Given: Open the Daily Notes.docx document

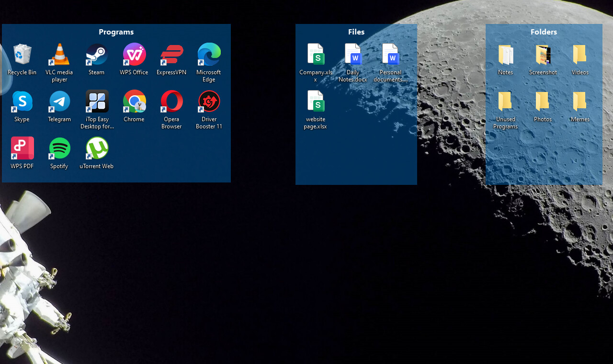Looking at the screenshot, I should 353,54.
